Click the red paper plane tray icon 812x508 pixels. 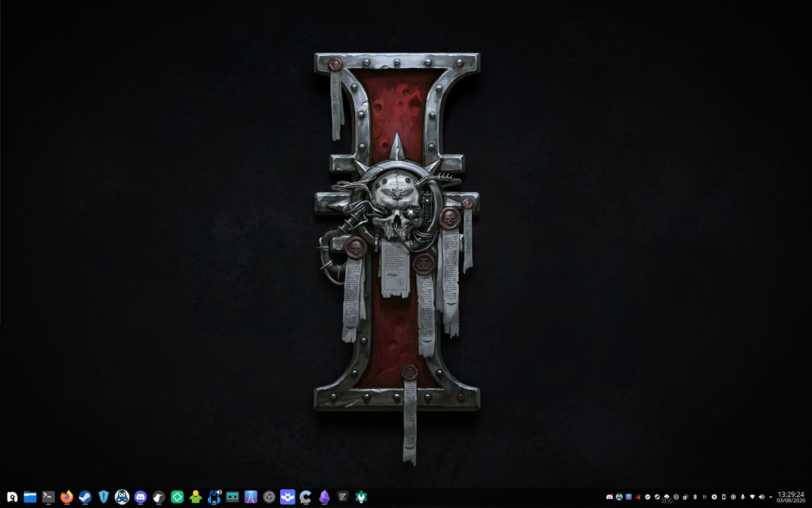[x=638, y=496]
